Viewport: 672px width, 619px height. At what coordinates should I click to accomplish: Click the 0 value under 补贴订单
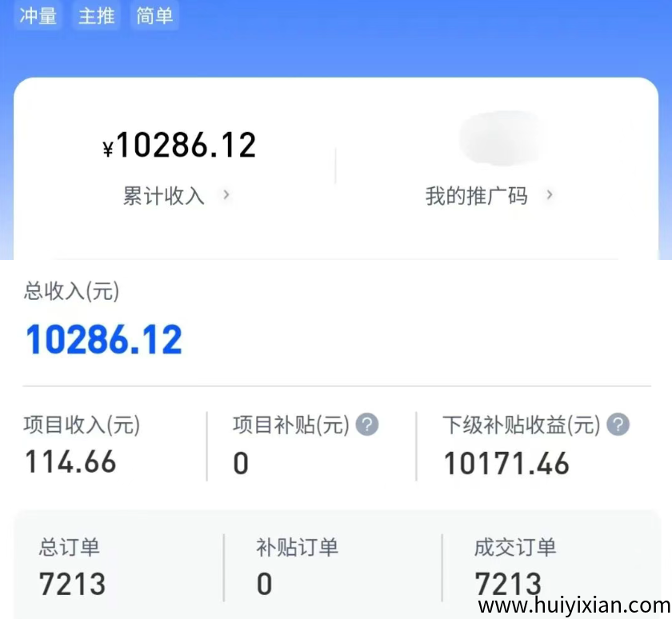(265, 584)
